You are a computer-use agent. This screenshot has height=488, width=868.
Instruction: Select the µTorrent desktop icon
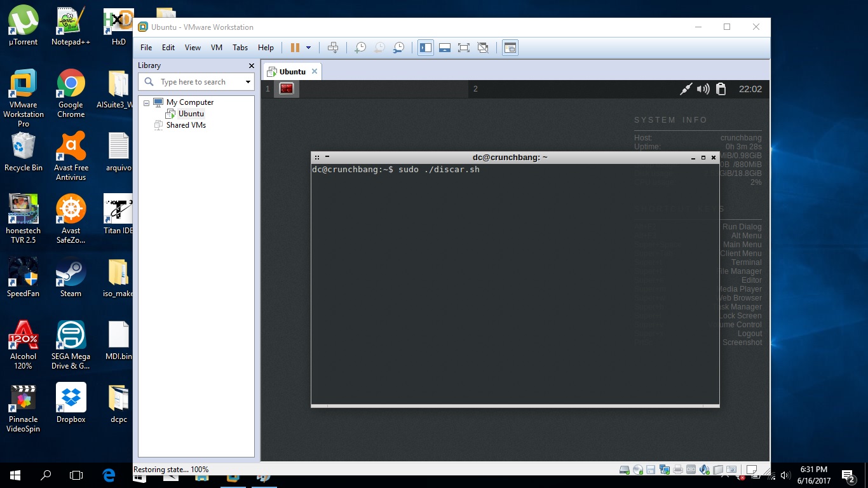click(24, 26)
